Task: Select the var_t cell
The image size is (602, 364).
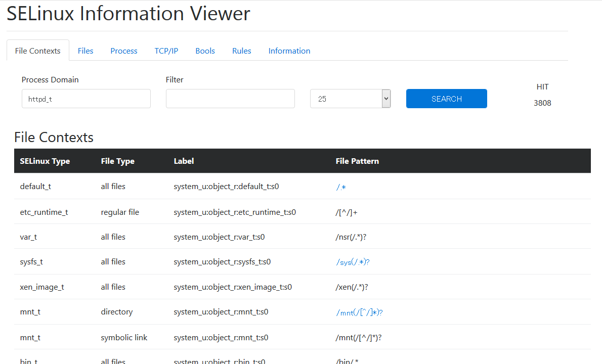Action: pos(28,237)
